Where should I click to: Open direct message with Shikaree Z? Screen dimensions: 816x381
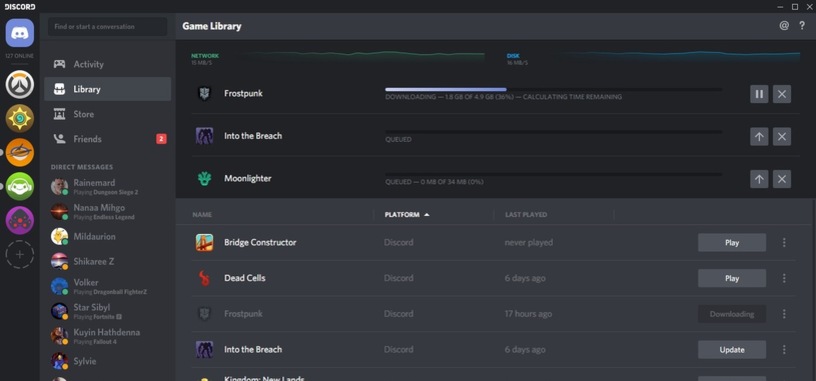coord(107,261)
